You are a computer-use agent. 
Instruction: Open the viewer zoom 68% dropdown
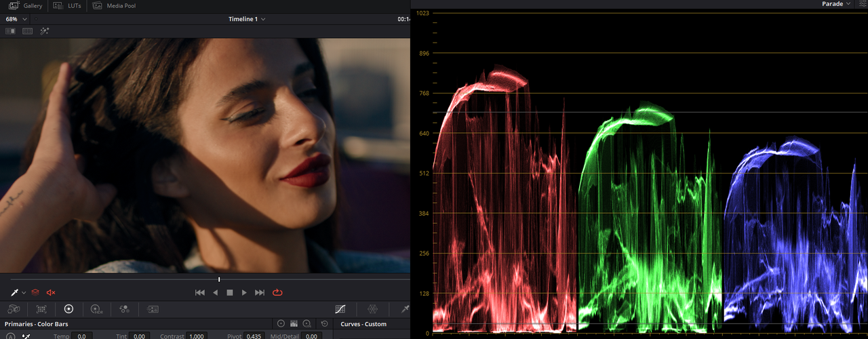coord(14,19)
